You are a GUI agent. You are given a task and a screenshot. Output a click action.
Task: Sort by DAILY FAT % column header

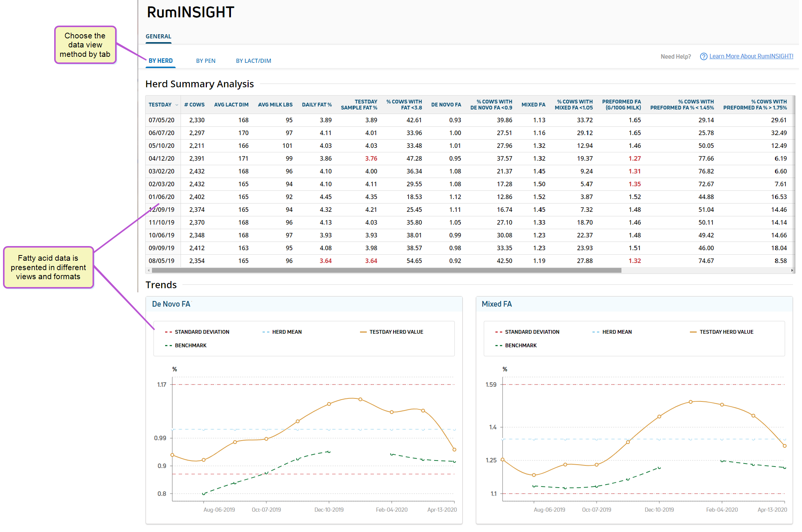click(x=317, y=105)
